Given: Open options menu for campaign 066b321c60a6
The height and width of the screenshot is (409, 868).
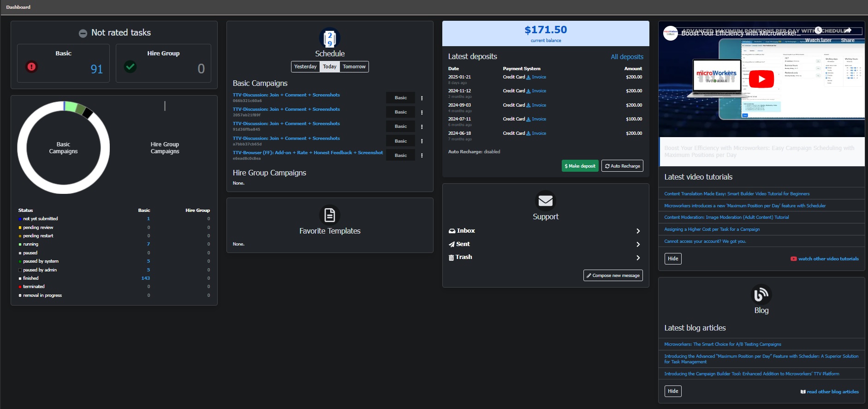Looking at the screenshot, I should point(422,98).
